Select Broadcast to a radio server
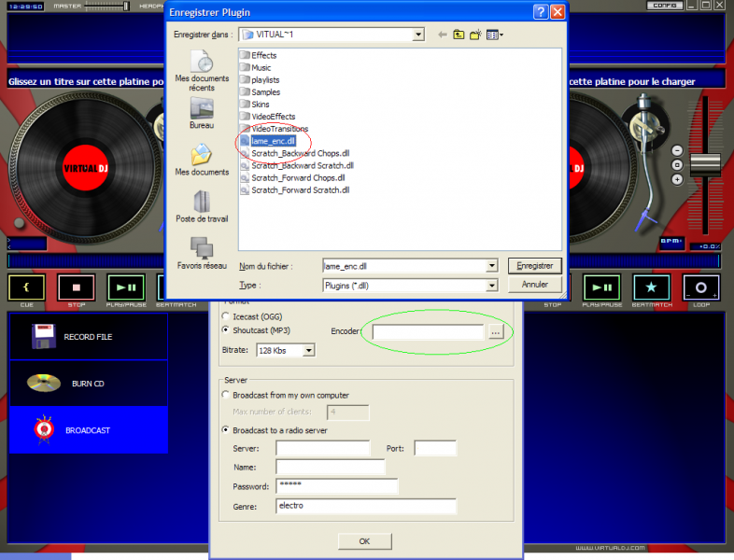734x560 pixels. click(x=227, y=430)
